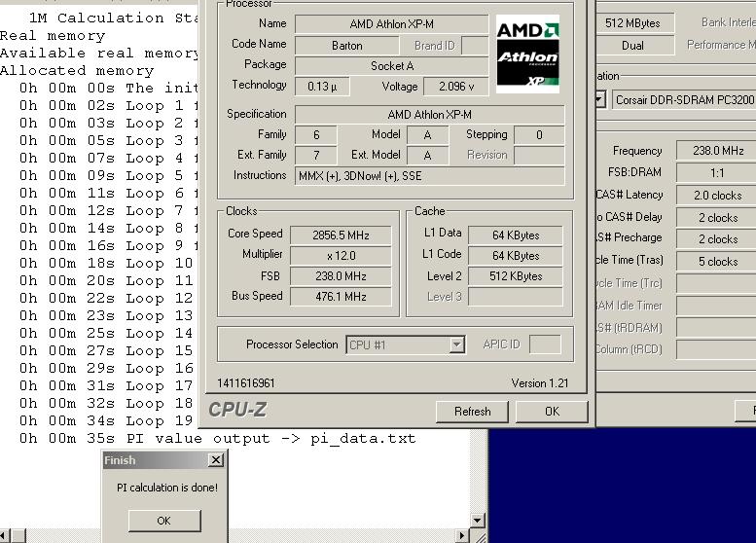This screenshot has width=756, height=543.
Task: Click the Core Speed 2856.5 MHz value
Action: 341,235
